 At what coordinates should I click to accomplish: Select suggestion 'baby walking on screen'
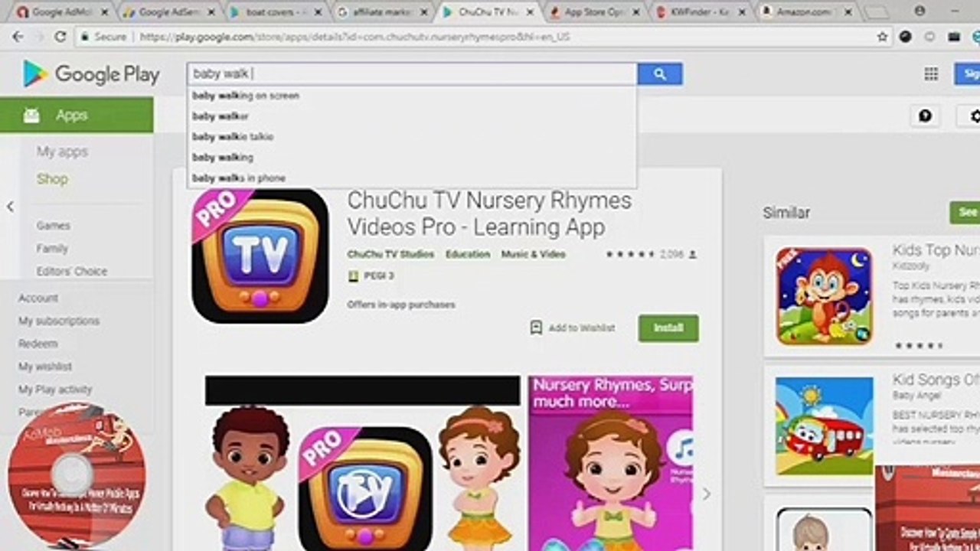click(413, 96)
